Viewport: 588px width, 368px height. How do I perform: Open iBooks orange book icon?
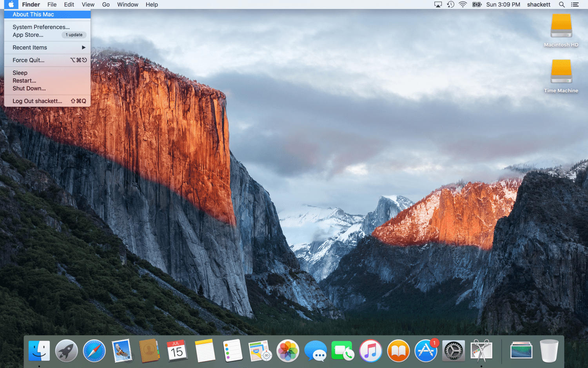coord(398,351)
